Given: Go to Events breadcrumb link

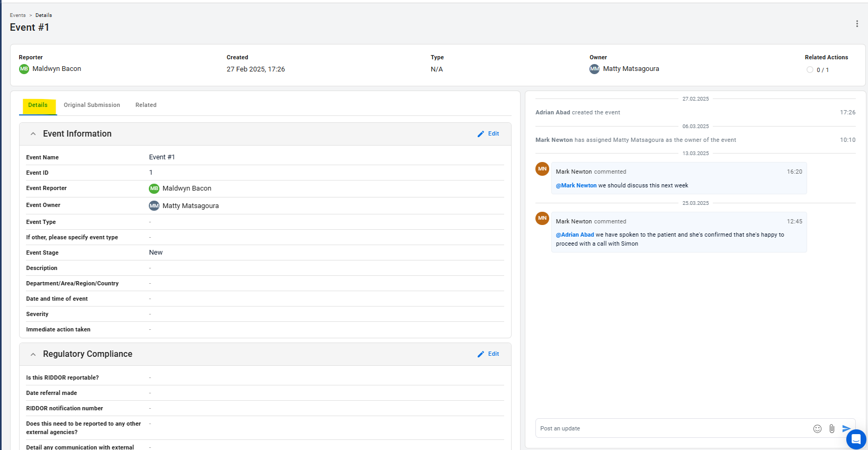Looking at the screenshot, I should [x=17, y=15].
